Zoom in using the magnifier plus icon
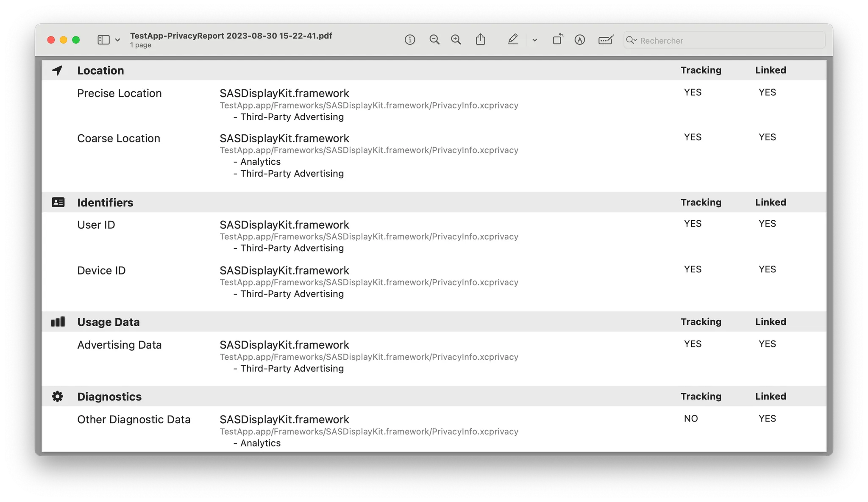The height and width of the screenshot is (502, 868). tap(456, 40)
